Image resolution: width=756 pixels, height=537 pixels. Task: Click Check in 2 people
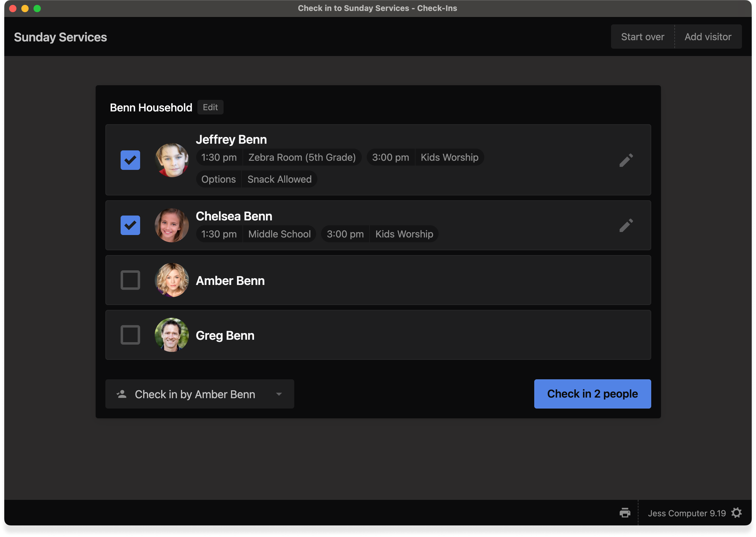pos(592,394)
